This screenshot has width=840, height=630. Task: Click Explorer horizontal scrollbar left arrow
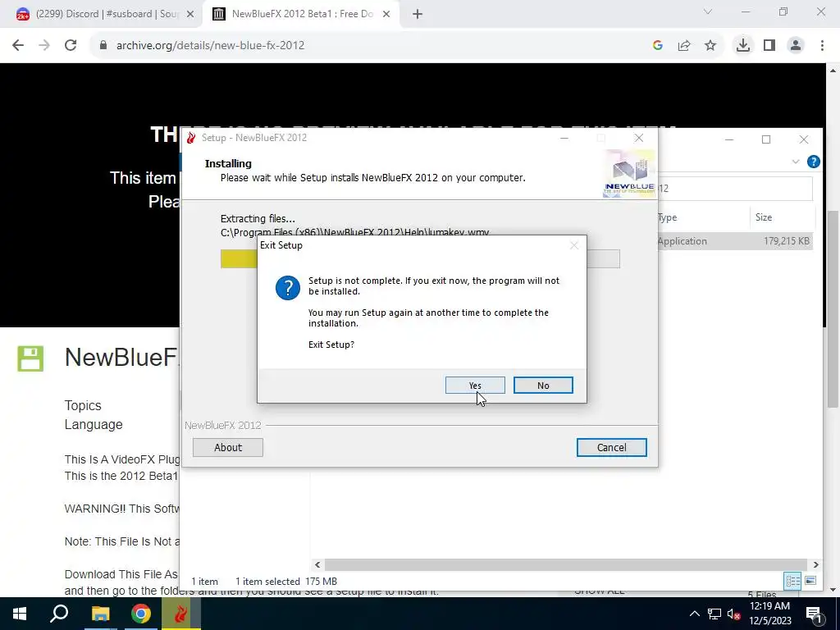click(317, 564)
